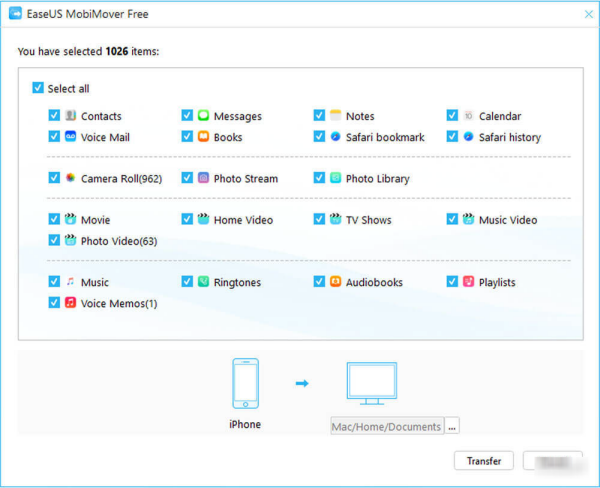Click the Contacts icon

coord(71,116)
